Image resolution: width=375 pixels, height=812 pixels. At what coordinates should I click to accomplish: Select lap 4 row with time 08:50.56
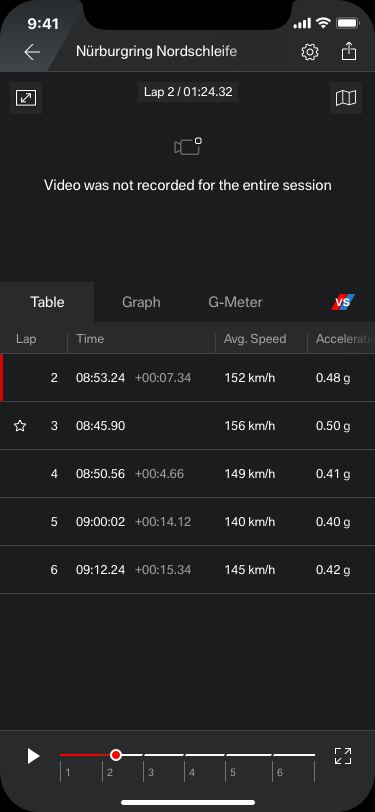pos(188,474)
